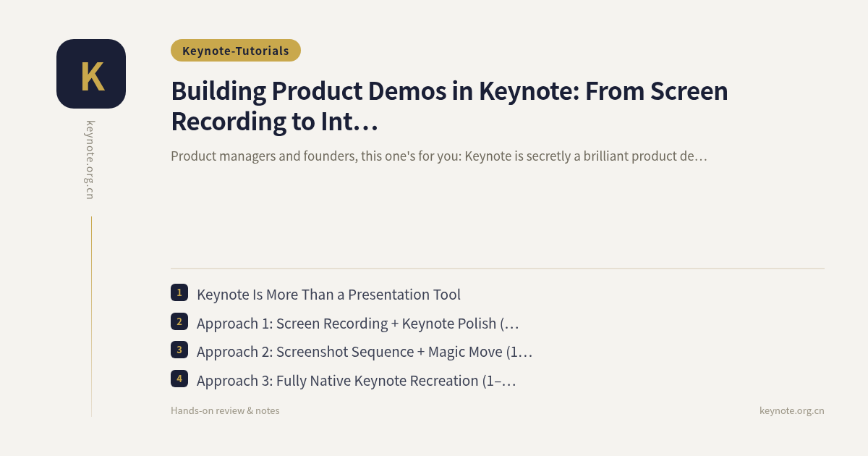Click the keynote.org.cn footer link
The width and height of the screenshot is (868, 456).
point(792,410)
